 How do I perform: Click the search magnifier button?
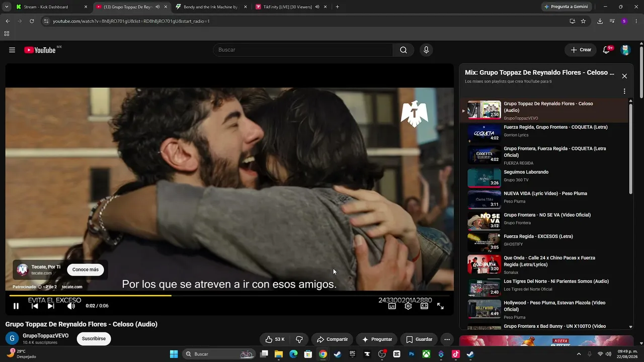404,50
